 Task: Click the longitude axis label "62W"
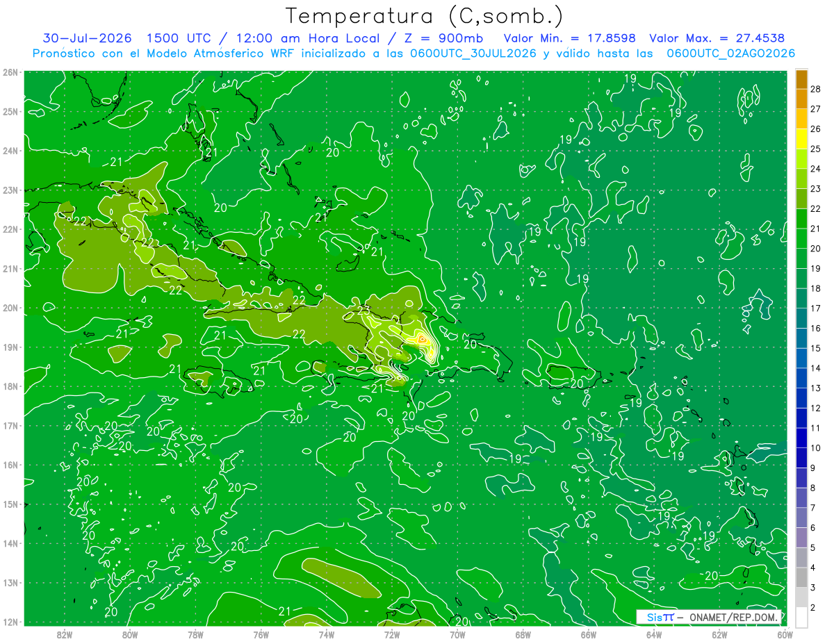(719, 634)
